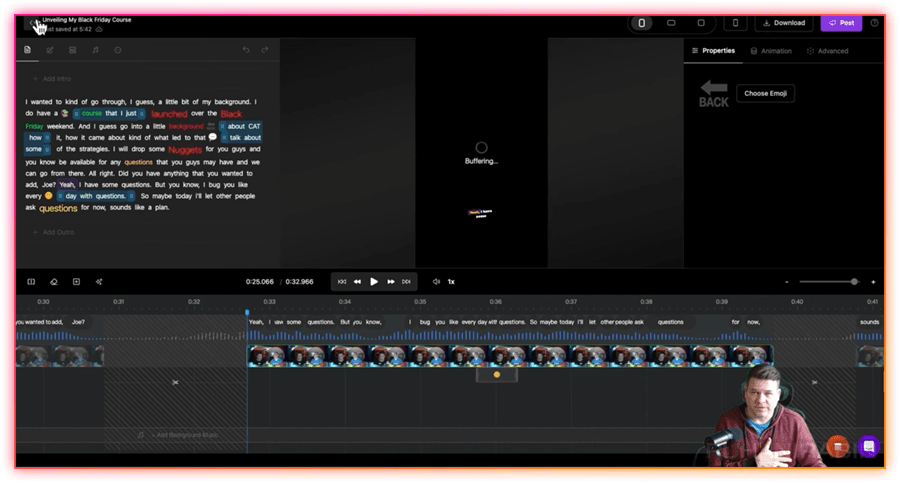Click the magic sparkle tool in timeline toolbar
This screenshot has height=483, width=900.
pyautogui.click(x=98, y=282)
